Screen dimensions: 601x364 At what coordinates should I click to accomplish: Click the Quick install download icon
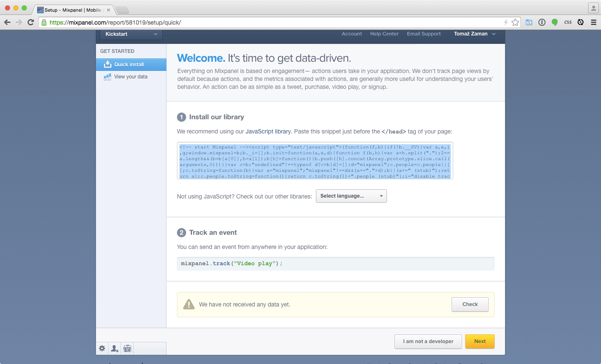tap(108, 64)
